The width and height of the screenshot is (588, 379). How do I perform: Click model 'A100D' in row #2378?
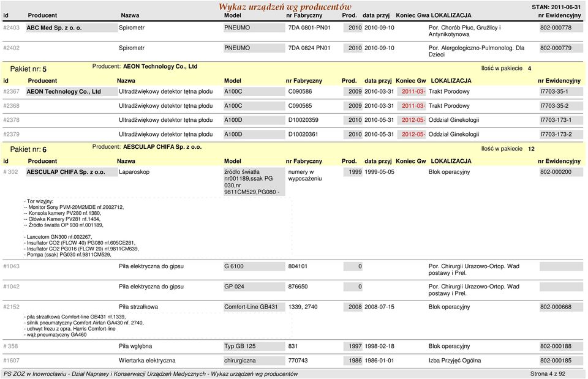coord(254,120)
